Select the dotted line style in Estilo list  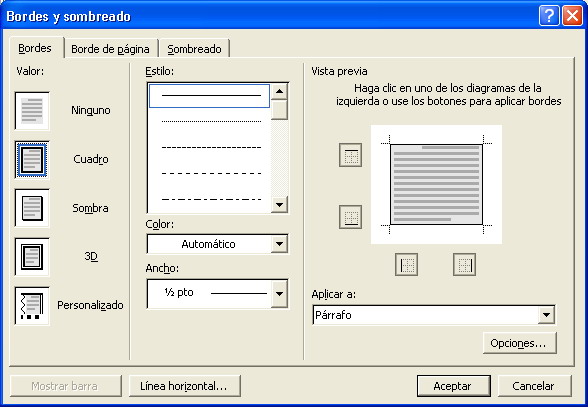tap(210, 122)
